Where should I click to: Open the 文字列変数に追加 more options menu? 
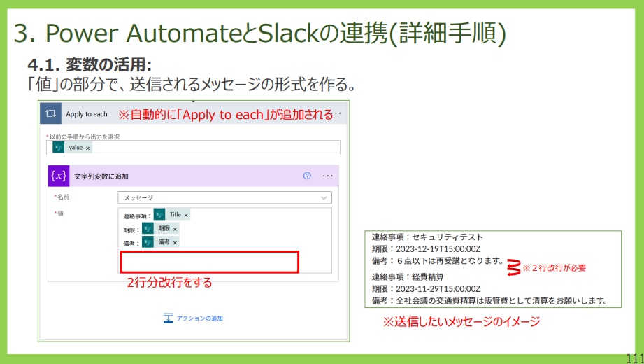(328, 176)
